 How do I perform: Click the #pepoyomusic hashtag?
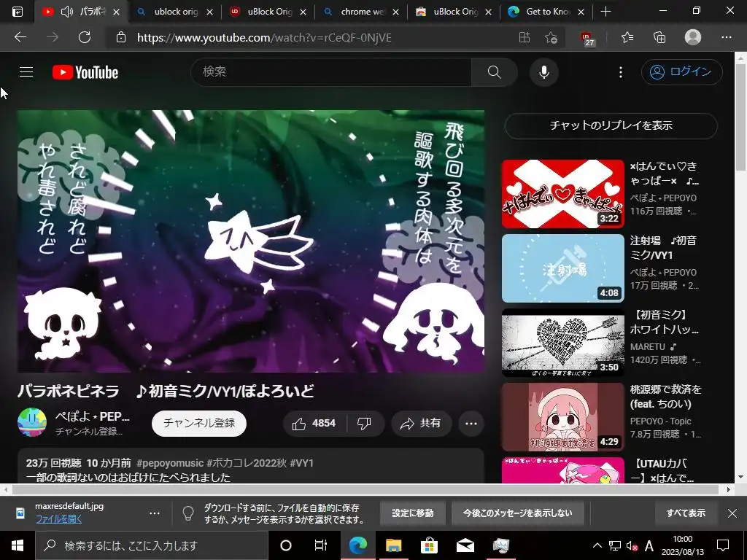coord(170,463)
